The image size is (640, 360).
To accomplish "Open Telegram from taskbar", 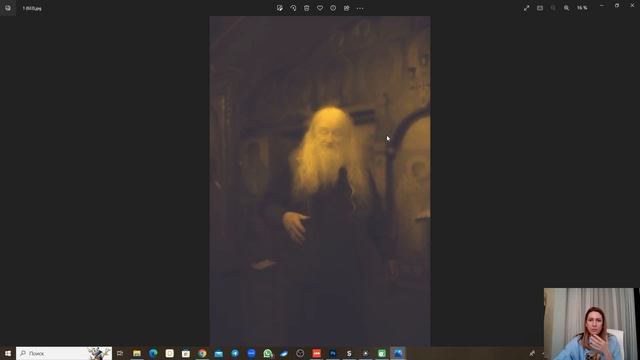I will click(235, 353).
